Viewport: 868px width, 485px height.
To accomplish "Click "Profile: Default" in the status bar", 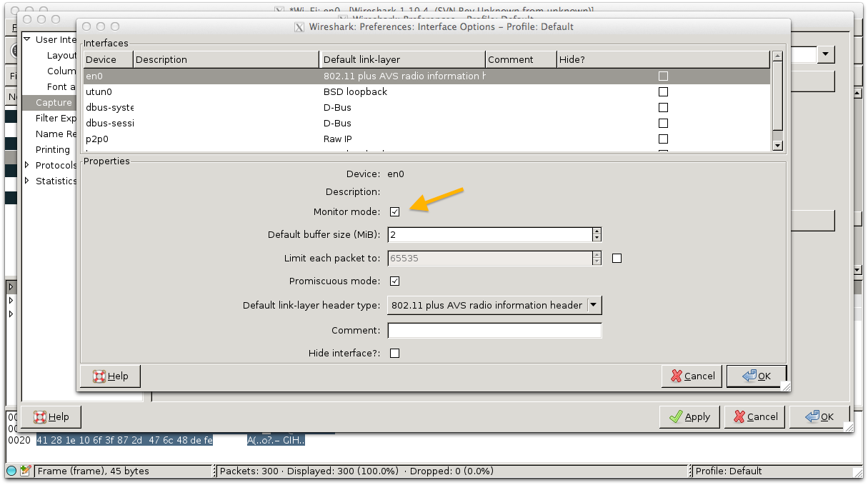I will [729, 471].
